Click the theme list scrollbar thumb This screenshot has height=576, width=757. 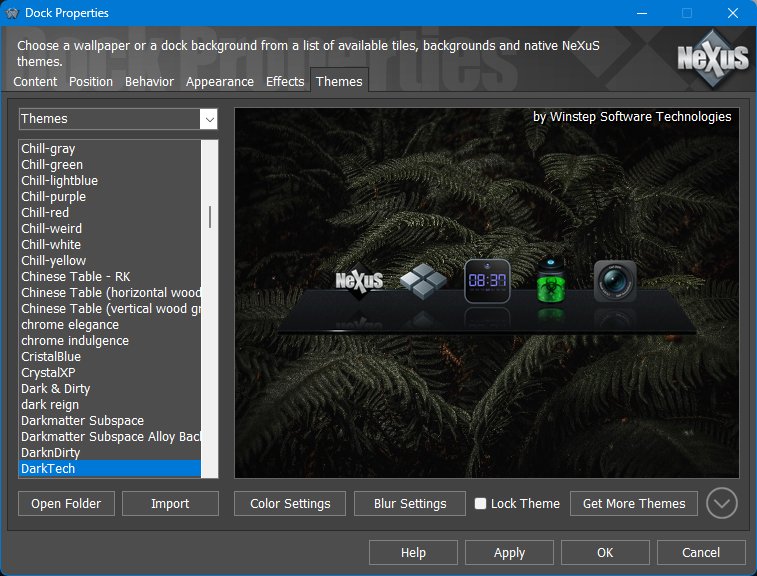210,217
